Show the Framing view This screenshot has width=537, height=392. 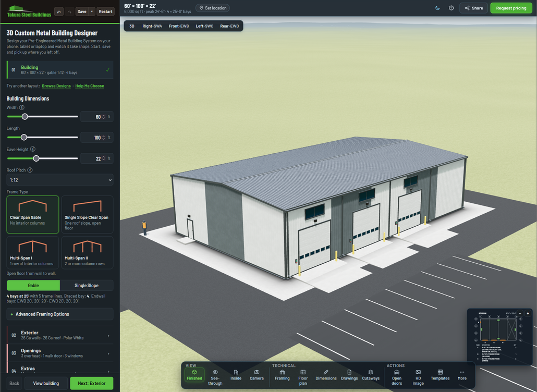pos(282,375)
